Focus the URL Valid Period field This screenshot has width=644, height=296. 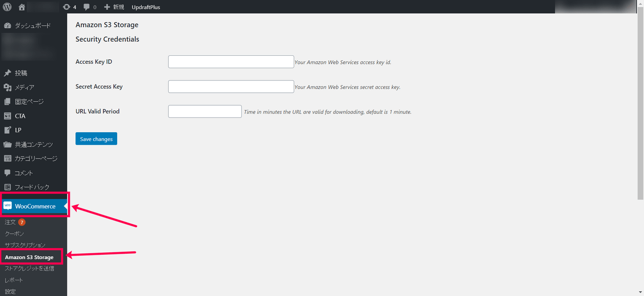205,111
